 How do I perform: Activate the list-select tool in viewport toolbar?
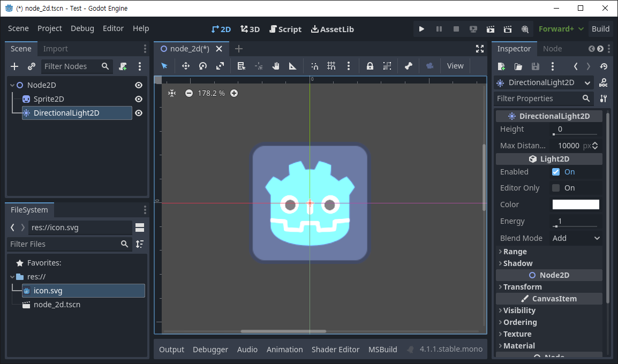241,66
